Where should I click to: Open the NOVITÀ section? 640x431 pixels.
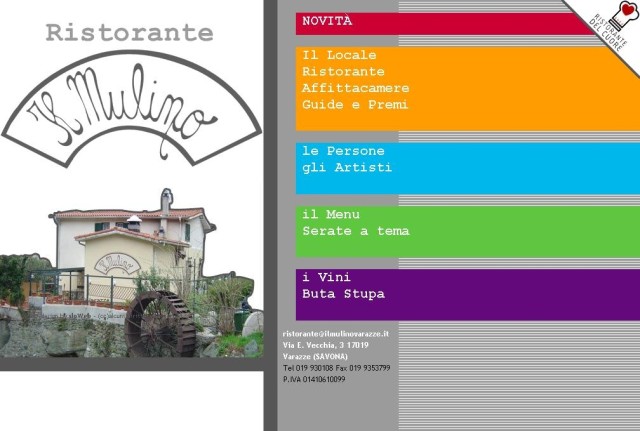click(x=327, y=21)
